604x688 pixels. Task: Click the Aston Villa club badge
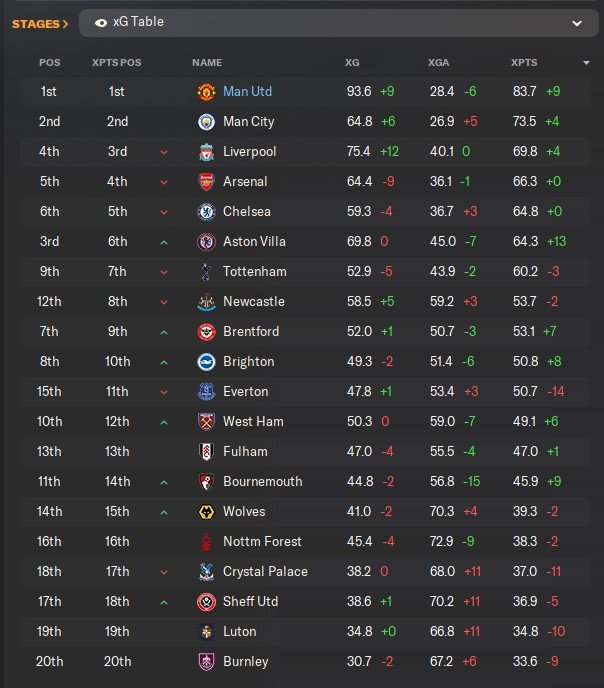207,242
